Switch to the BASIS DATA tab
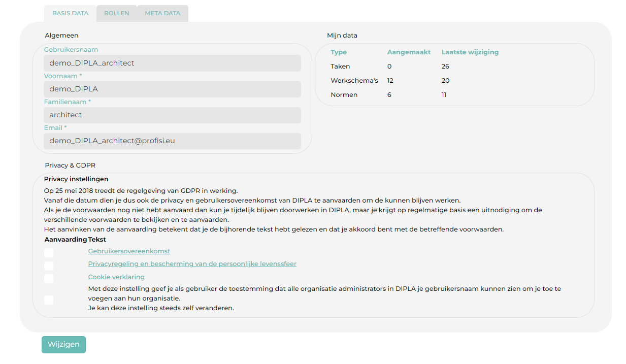 [70, 14]
